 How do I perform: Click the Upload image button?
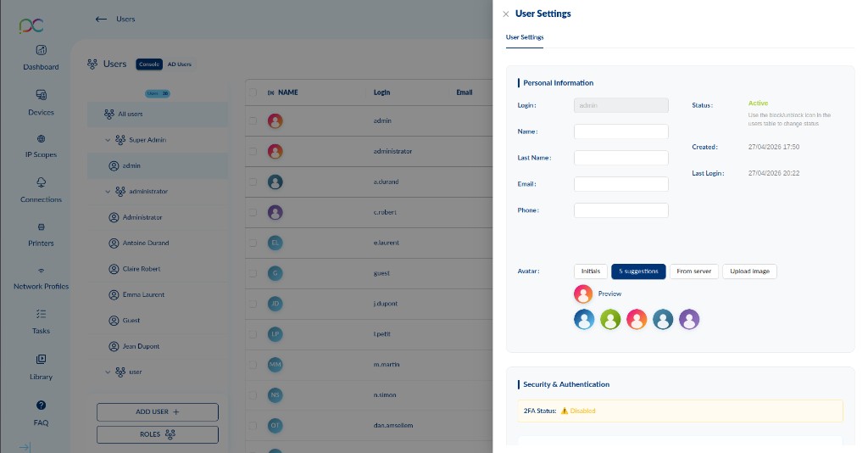749,271
